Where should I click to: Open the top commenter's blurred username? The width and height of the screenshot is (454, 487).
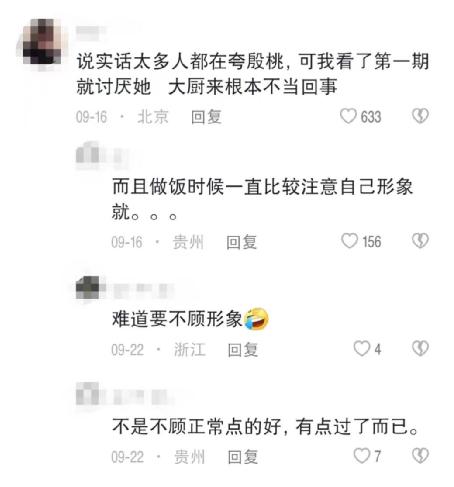pyautogui.click(x=90, y=31)
